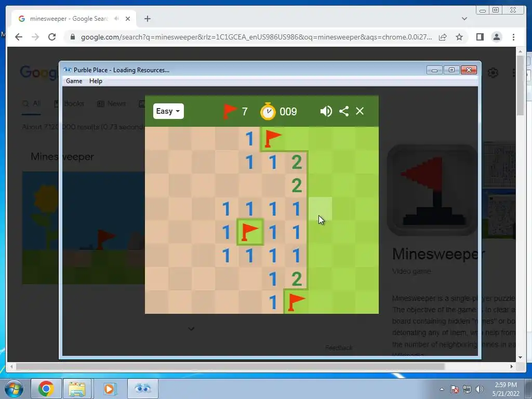Select the All search tab

coord(31,104)
